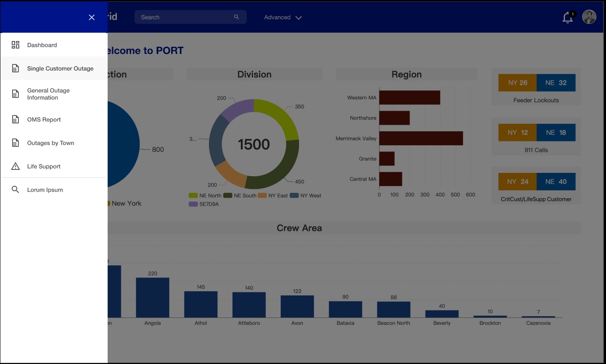Open the user profile avatar

coord(589,17)
